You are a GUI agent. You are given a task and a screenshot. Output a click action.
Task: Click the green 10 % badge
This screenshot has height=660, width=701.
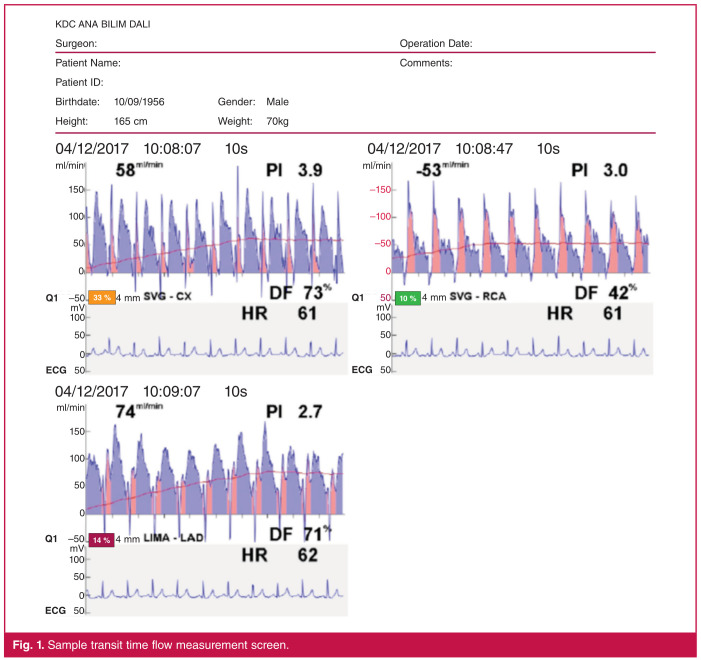(406, 297)
